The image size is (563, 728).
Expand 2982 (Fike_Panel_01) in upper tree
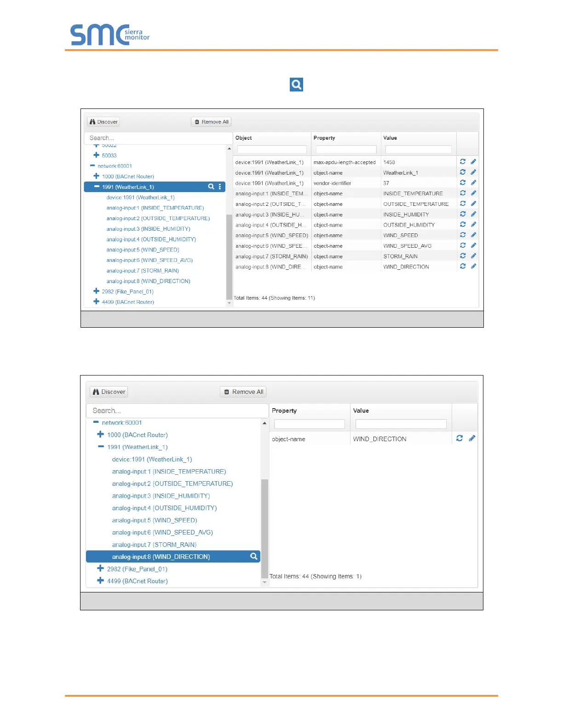click(96, 291)
